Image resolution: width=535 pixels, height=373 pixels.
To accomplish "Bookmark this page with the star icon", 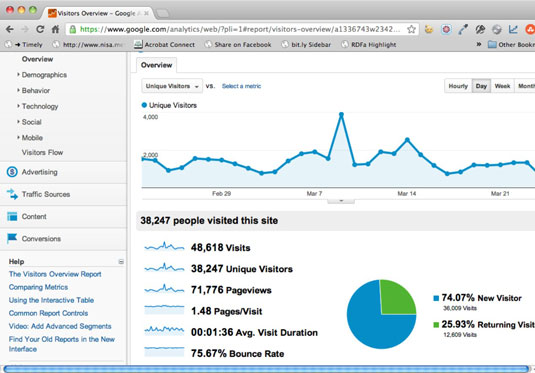I will (411, 29).
